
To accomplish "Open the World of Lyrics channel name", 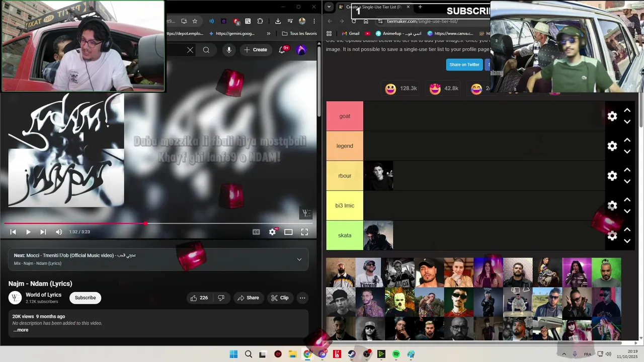I will 44,295.
